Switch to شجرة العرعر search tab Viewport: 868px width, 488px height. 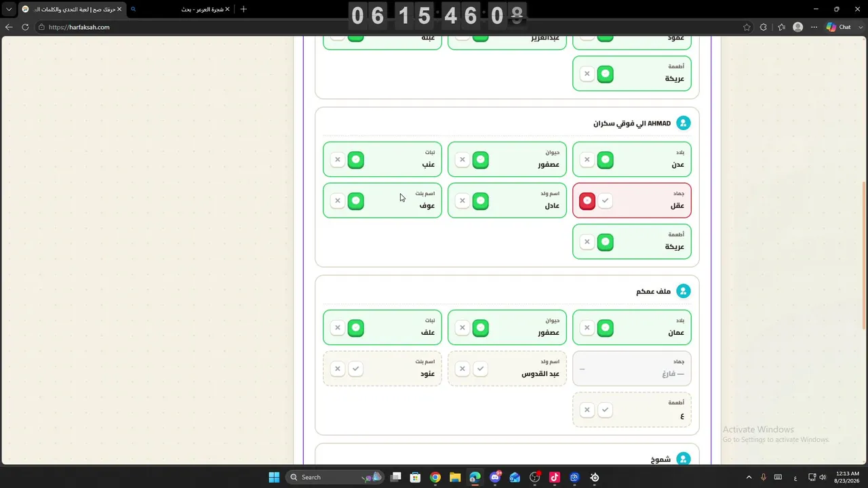(x=180, y=9)
